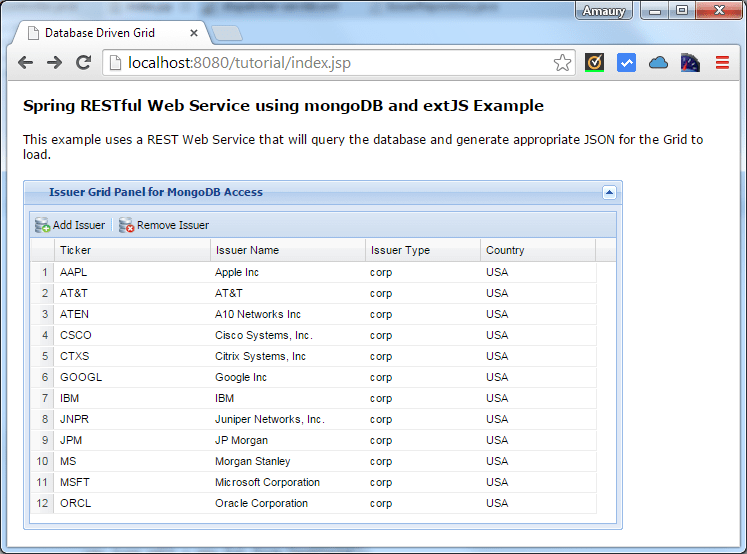Click the Cisco Systems, Inc. issuer name
Image resolution: width=747 pixels, height=554 pixels.
click(263, 335)
